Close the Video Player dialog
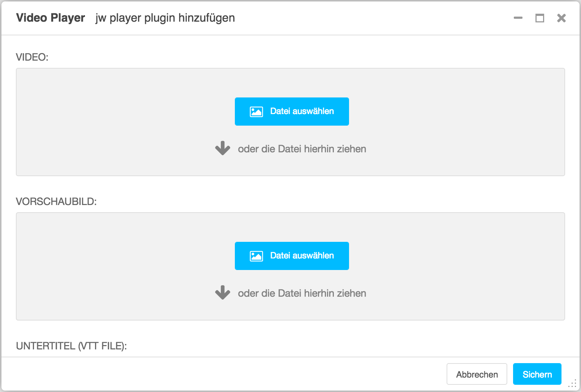 coord(561,18)
